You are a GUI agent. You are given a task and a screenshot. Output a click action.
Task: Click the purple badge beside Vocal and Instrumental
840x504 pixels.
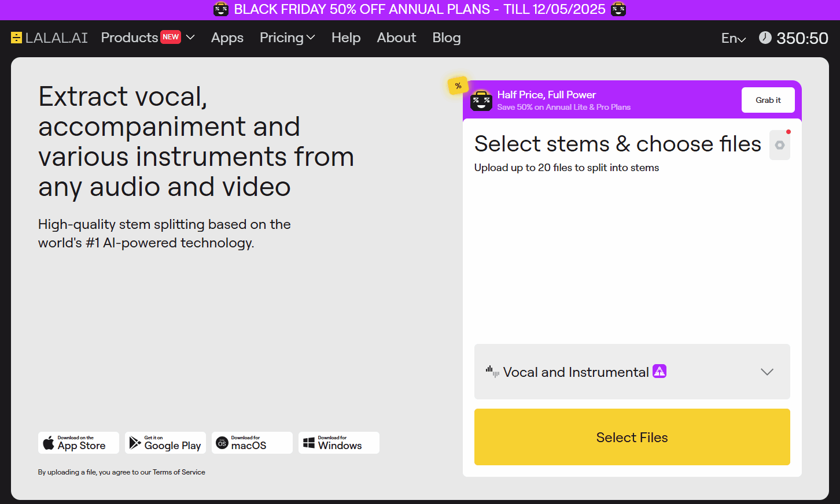(x=660, y=371)
